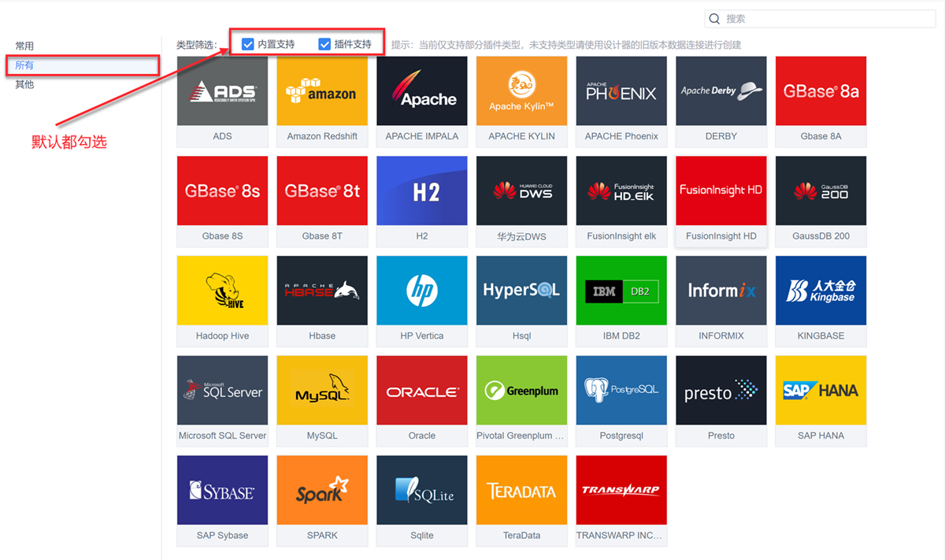945x560 pixels.
Task: Select the Gbase 8A tile
Action: pos(821,102)
